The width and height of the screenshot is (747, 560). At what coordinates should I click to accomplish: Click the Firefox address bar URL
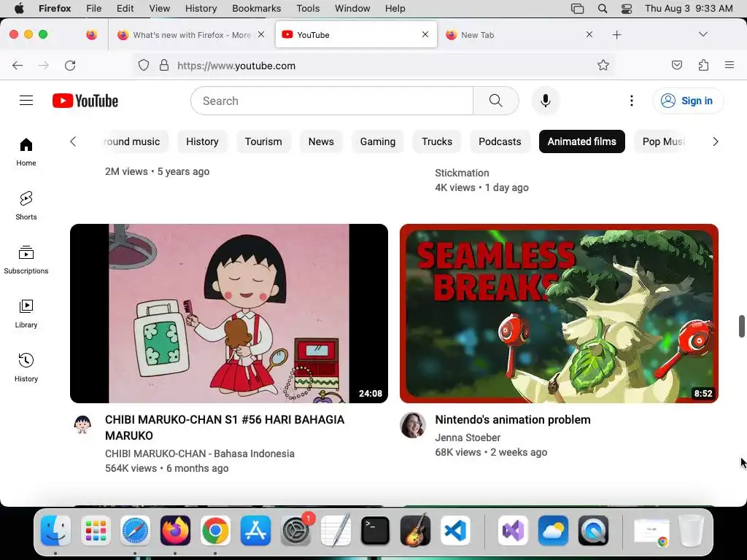coord(236,66)
